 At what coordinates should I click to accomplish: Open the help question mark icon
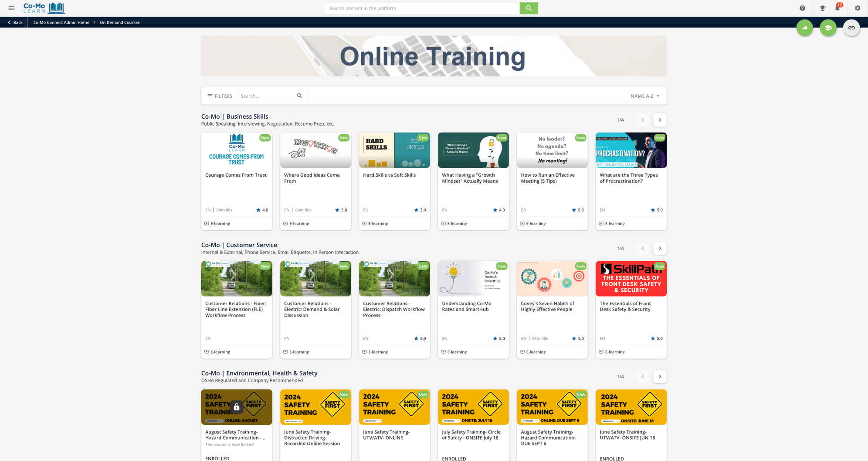[802, 8]
